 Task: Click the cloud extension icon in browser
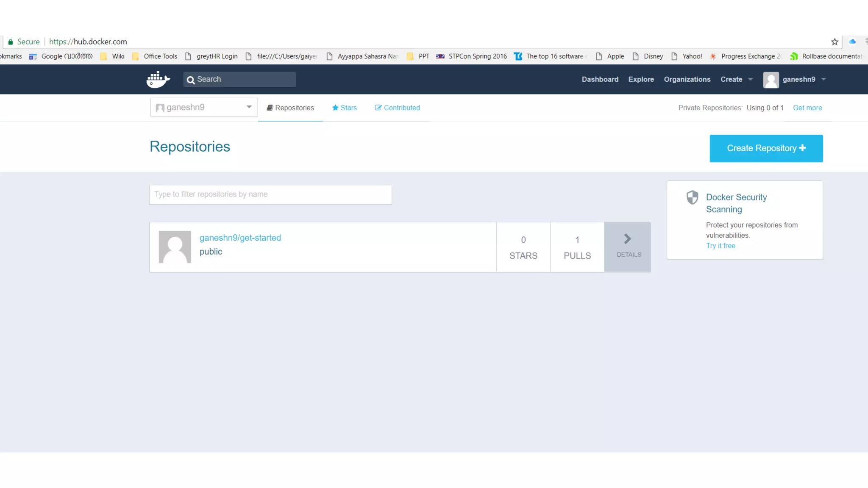point(852,42)
